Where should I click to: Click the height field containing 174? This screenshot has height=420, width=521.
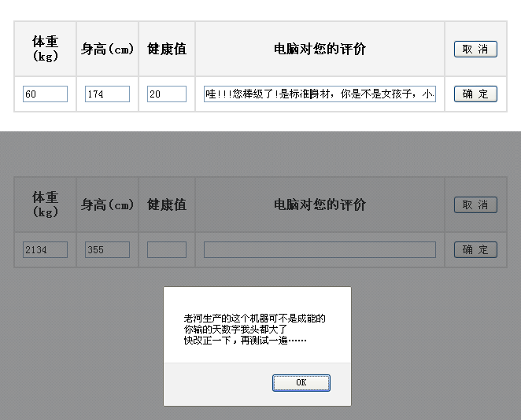[x=107, y=94]
